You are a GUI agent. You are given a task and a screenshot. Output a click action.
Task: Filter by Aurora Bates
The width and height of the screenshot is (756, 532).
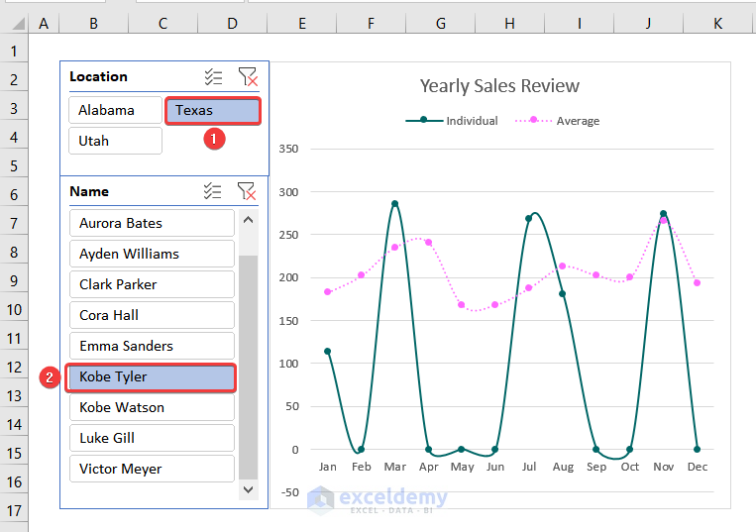pyautogui.click(x=152, y=223)
